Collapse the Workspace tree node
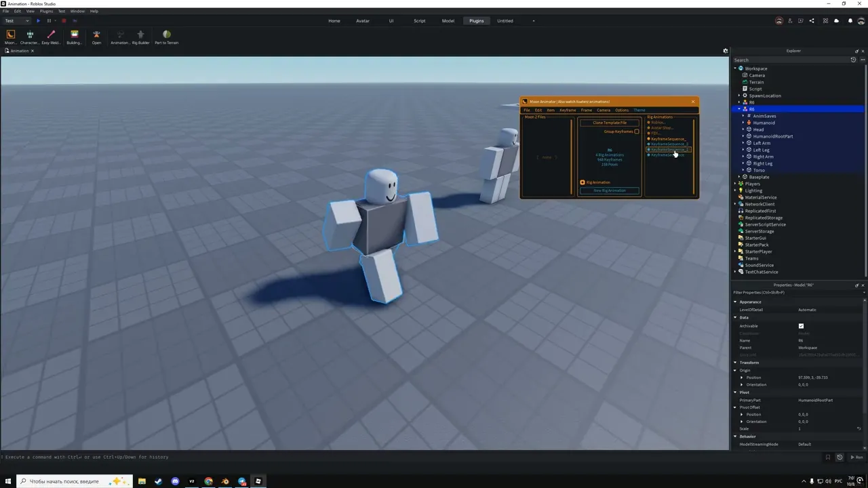Screen dimensions: 868x488 [x=735, y=68]
